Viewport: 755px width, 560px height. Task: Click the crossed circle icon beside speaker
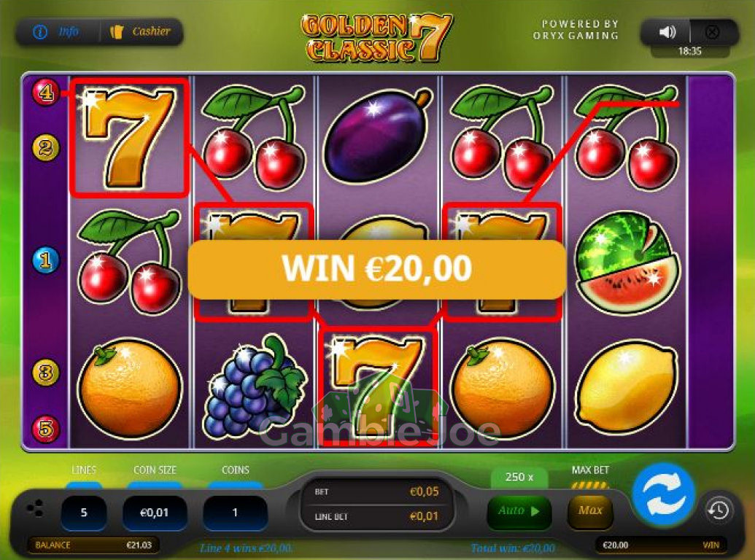[712, 32]
